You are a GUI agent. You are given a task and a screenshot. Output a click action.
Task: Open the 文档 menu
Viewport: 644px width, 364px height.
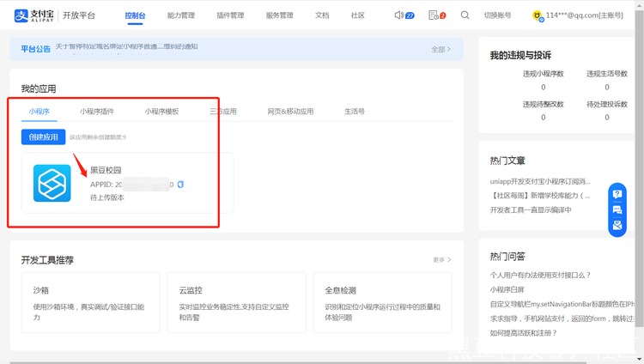(x=322, y=15)
